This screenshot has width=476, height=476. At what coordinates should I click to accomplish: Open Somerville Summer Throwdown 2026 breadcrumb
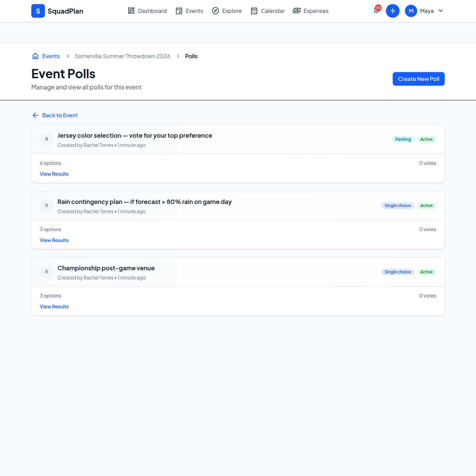click(122, 56)
